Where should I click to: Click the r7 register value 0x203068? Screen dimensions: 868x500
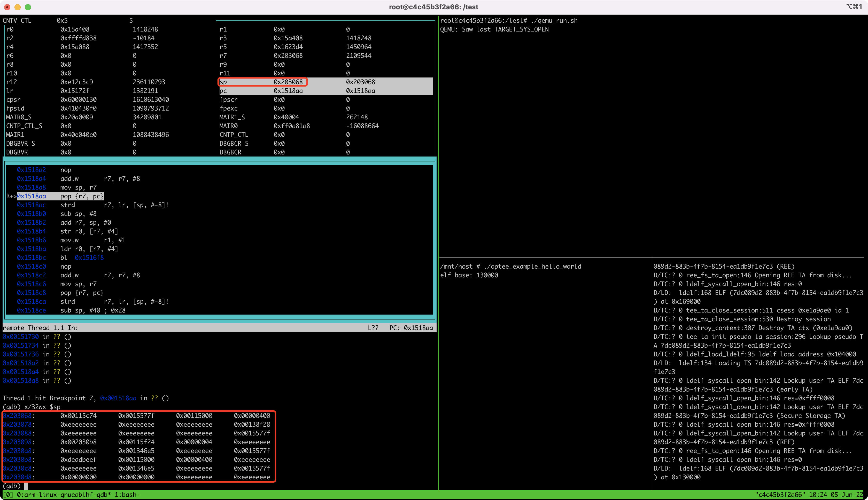[x=288, y=56]
